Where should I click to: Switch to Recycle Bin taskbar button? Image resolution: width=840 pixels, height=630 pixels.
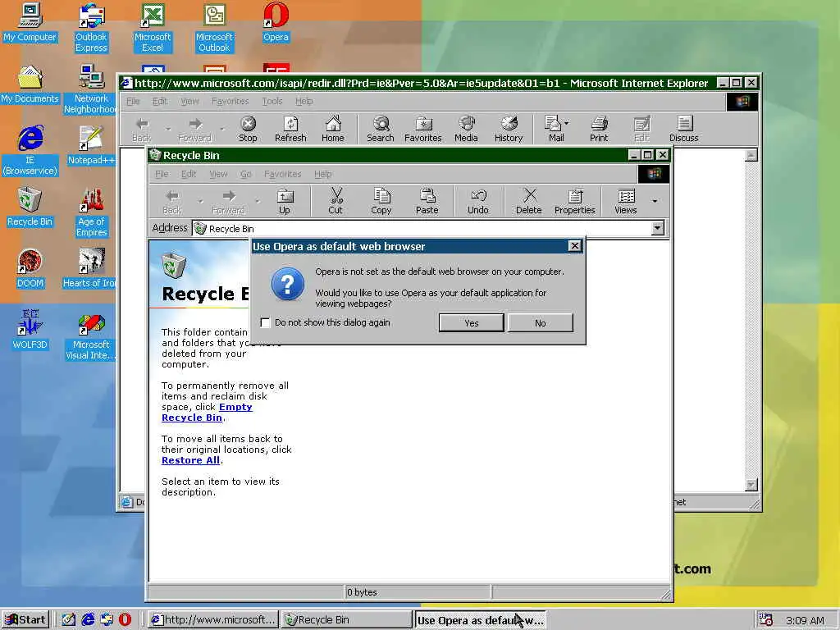click(347, 620)
